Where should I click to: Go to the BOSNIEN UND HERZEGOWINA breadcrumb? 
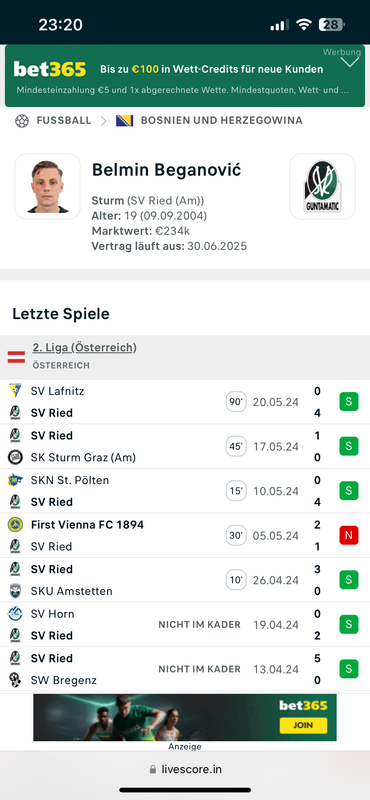click(221, 121)
